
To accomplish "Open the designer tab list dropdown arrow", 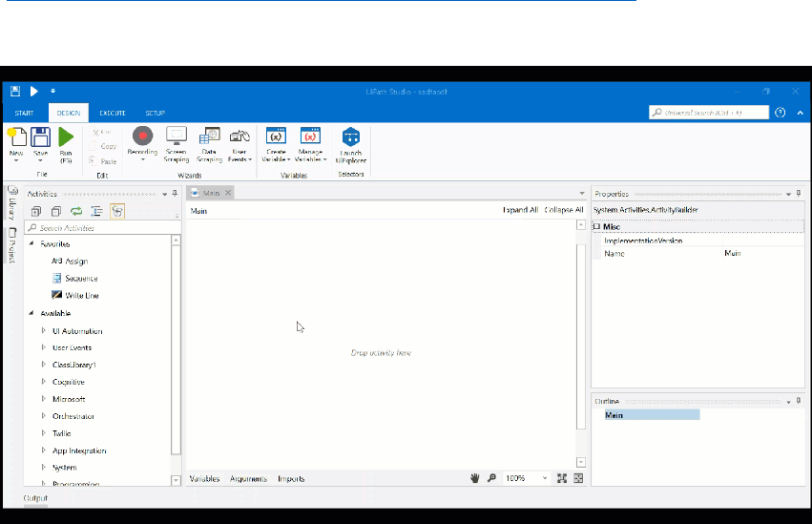I will tap(581, 193).
